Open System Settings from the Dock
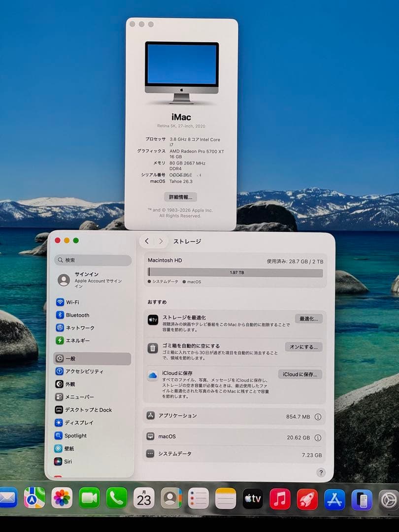Image resolution: width=399 pixels, height=532 pixels. tap(389, 500)
